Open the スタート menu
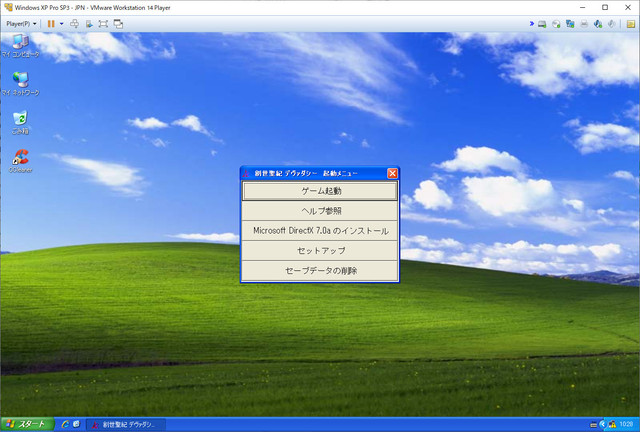The height and width of the screenshot is (432, 640). pos(27,425)
